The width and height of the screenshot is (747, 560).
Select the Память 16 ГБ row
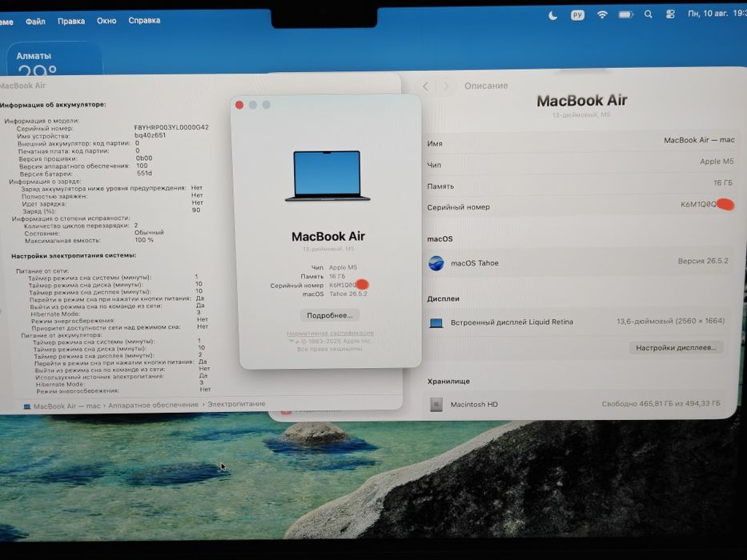pos(580,185)
